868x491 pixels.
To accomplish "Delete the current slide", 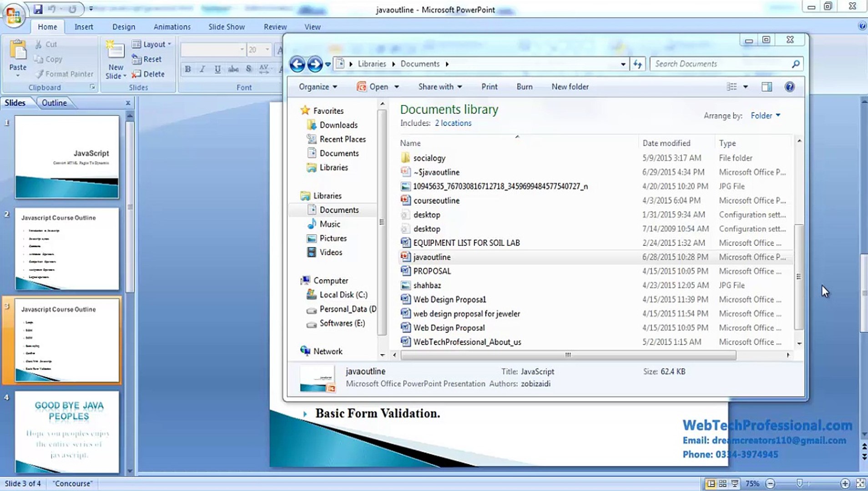I will click(x=148, y=74).
